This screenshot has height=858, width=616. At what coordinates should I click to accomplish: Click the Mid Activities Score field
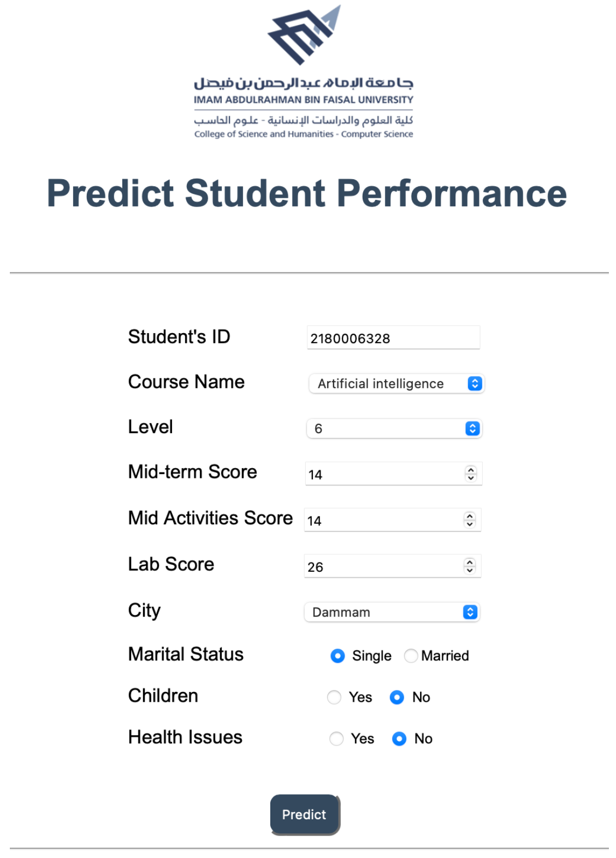coord(383,520)
